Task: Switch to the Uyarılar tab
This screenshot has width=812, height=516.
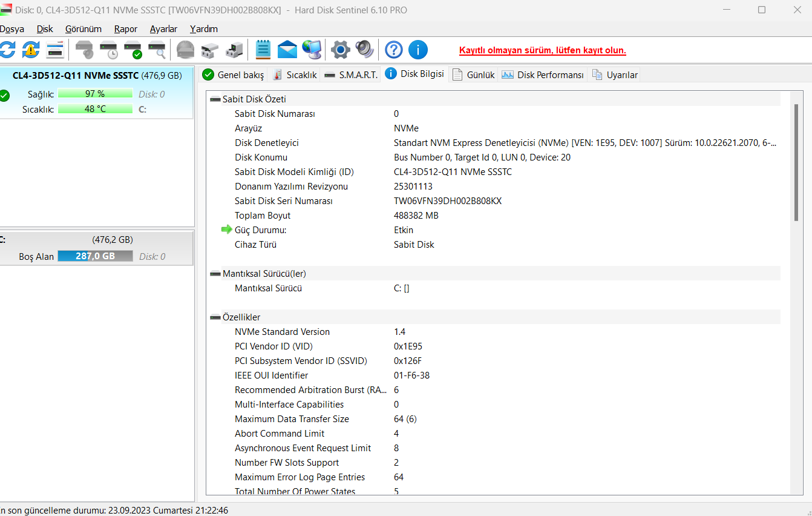Action: click(x=615, y=74)
